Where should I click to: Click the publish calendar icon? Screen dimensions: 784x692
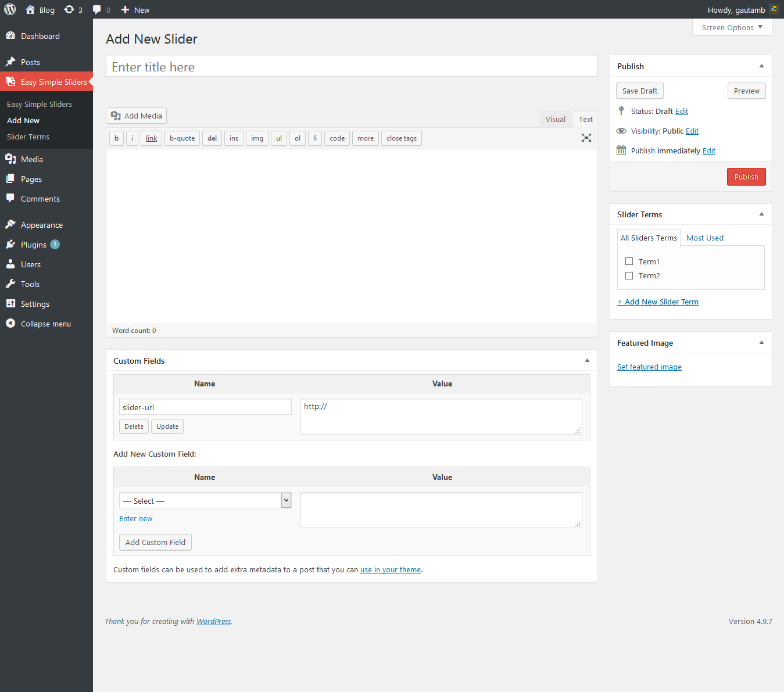tap(621, 150)
